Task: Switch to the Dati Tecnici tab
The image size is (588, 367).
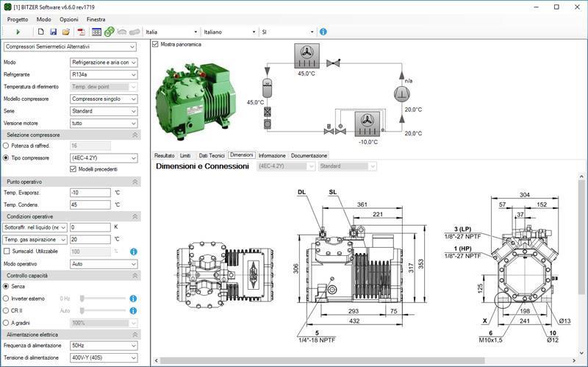Action: (x=212, y=155)
